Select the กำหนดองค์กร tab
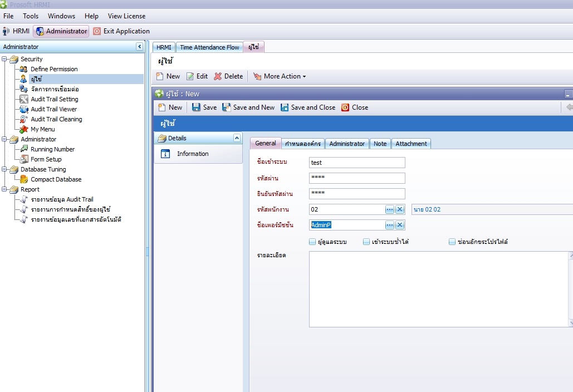The width and height of the screenshot is (573, 392). [302, 144]
